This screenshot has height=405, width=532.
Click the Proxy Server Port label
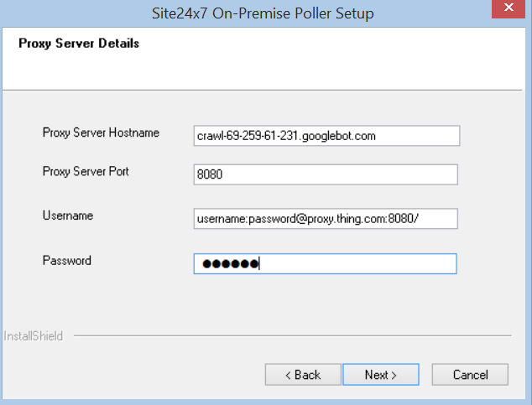tap(86, 172)
